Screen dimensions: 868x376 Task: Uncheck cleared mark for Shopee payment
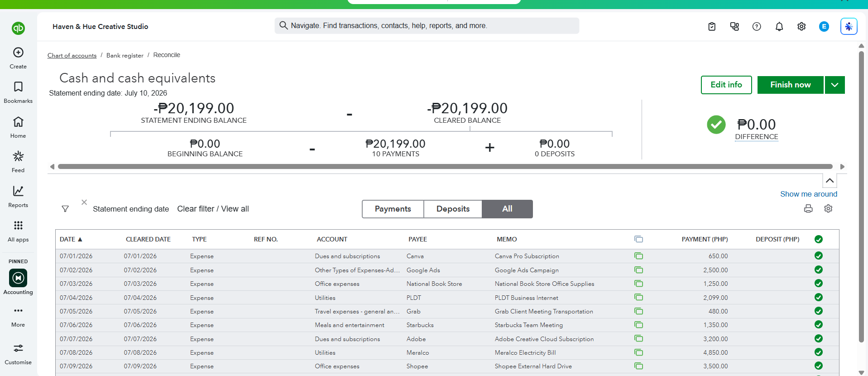(x=819, y=366)
